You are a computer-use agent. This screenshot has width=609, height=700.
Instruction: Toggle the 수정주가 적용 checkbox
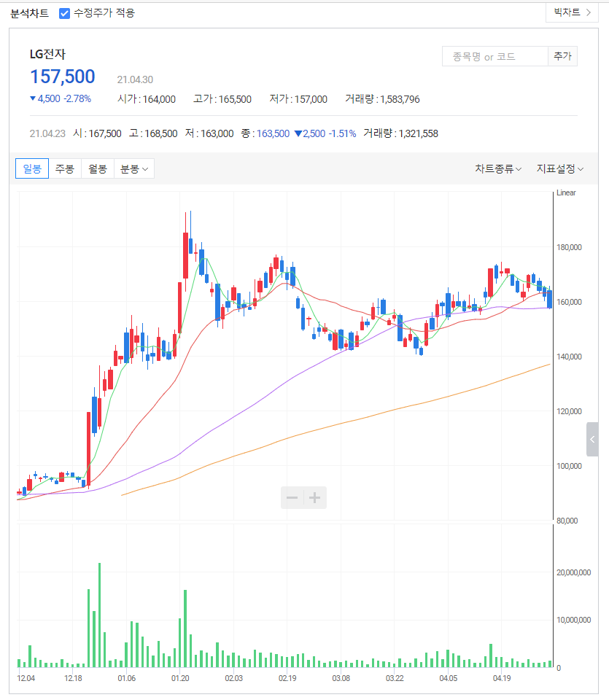point(65,13)
